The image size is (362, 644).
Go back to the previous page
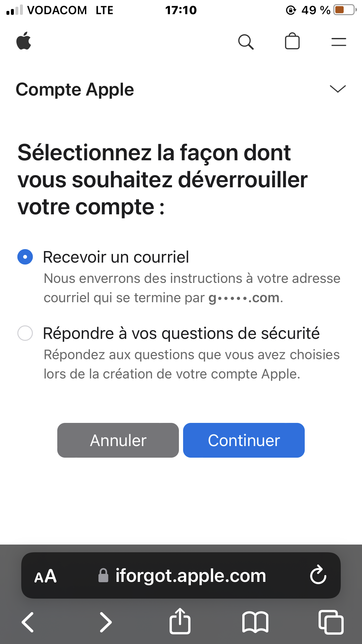coord(28,622)
